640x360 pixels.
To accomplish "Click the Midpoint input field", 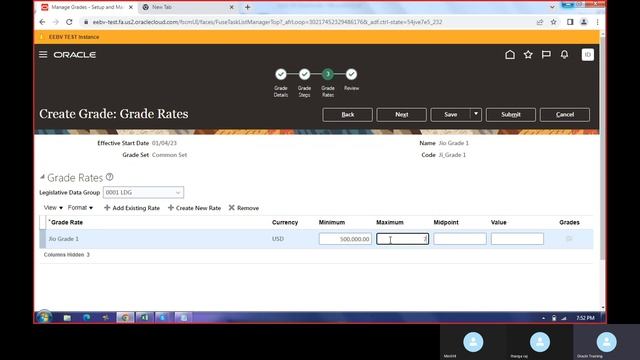I will pyautogui.click(x=460, y=239).
